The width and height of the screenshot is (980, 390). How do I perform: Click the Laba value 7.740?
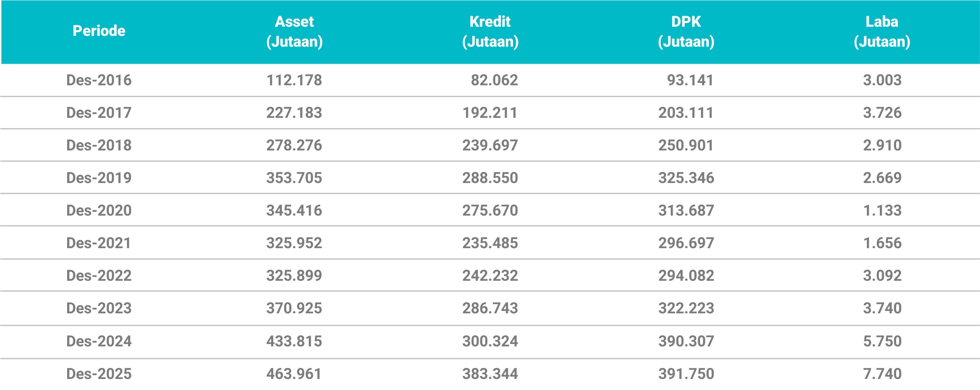coord(882,374)
